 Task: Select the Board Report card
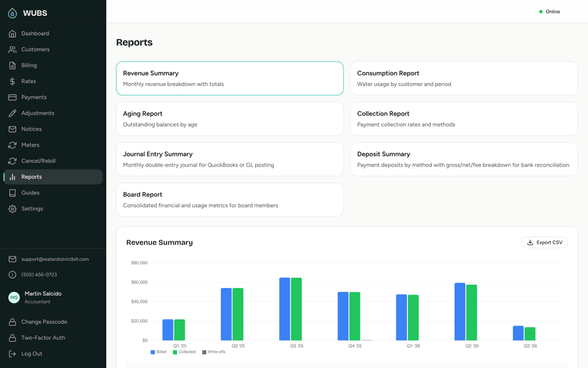[230, 200]
